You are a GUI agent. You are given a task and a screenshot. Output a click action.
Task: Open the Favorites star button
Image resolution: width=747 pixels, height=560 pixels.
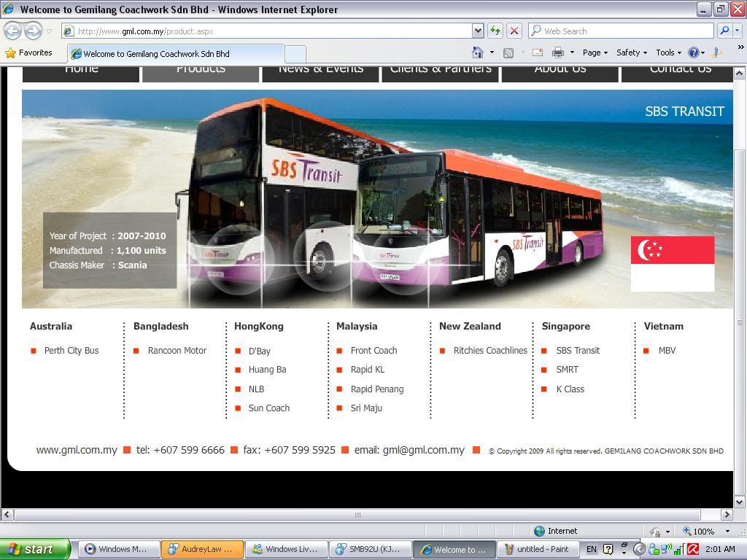(x=28, y=52)
